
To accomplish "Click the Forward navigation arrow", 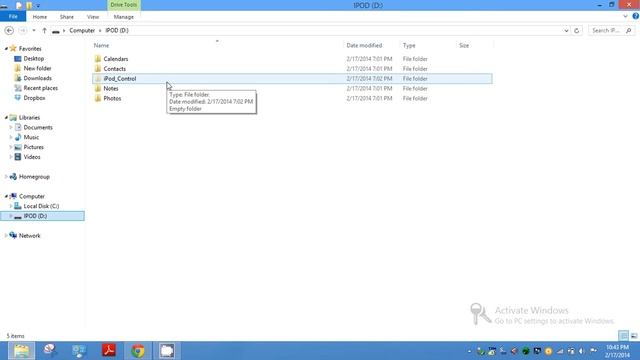I will point(23,31).
